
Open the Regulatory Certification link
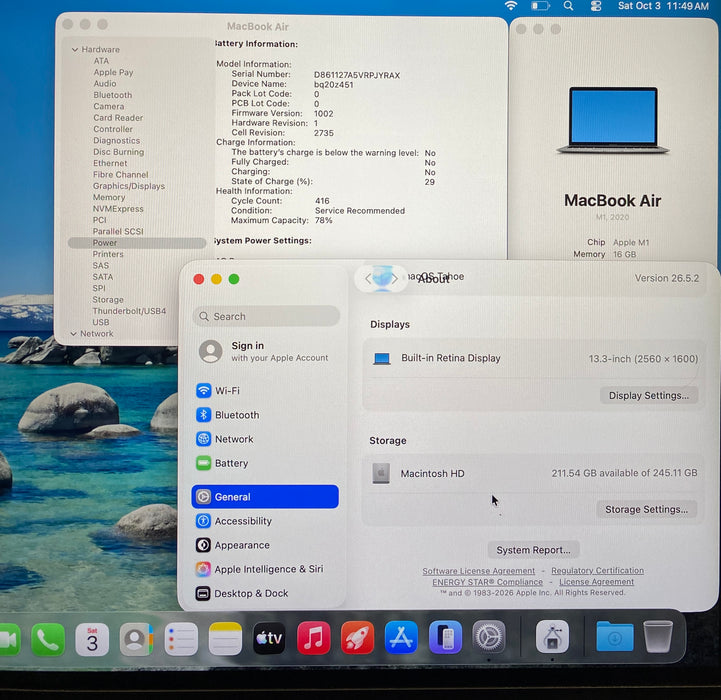click(x=597, y=570)
